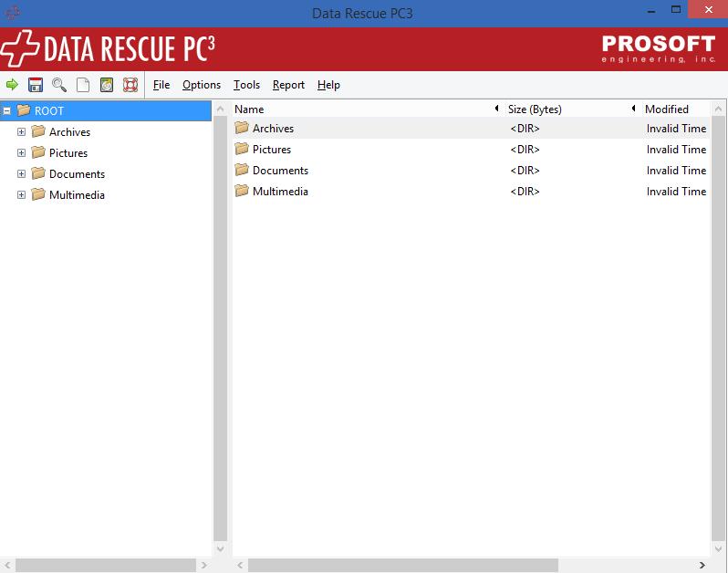Click the ROOT folder icon in tree
Image resolution: width=728 pixels, height=573 pixels.
[24, 110]
